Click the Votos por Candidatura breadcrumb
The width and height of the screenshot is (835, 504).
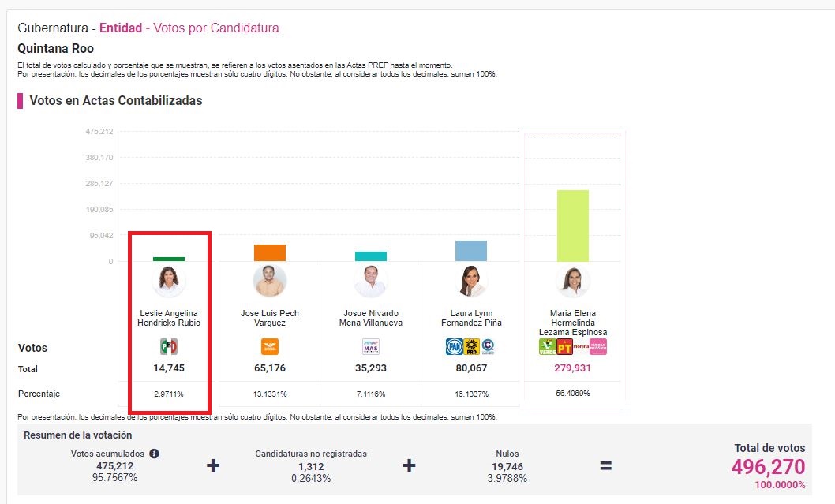[215, 28]
